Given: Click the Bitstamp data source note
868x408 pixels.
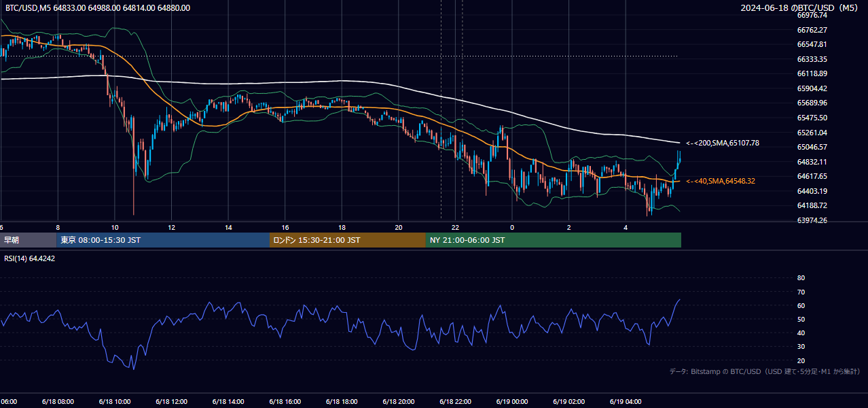Looking at the screenshot, I should [x=765, y=371].
